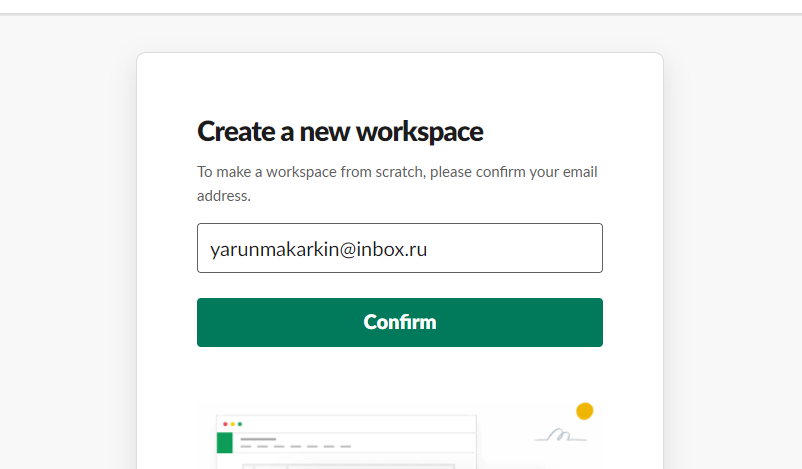The image size is (802, 469).
Task: Click the dark gray title line in the illustration
Action: 257,439
